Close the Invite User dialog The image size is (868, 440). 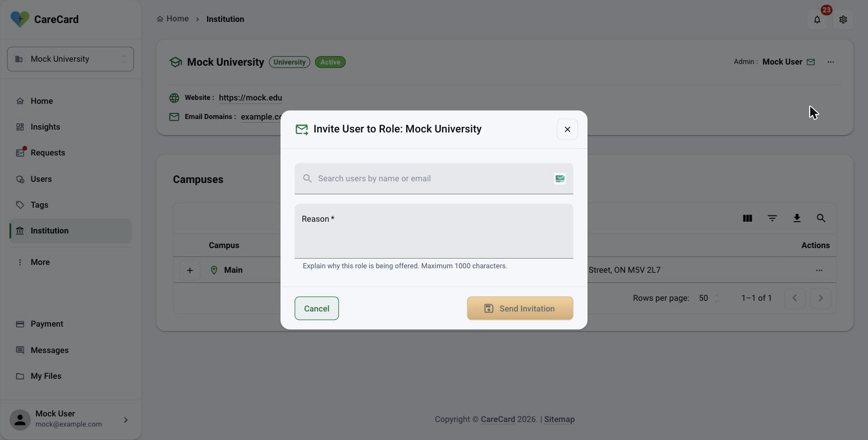[x=567, y=129]
